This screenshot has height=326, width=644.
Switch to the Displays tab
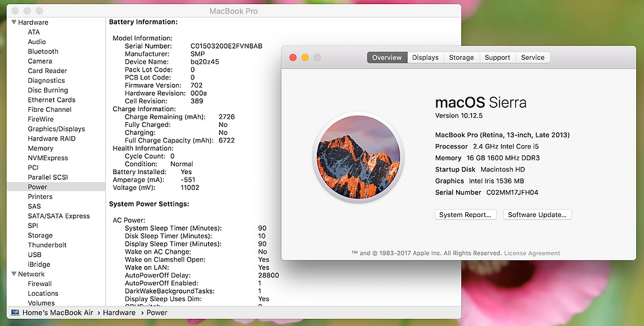pyautogui.click(x=426, y=57)
